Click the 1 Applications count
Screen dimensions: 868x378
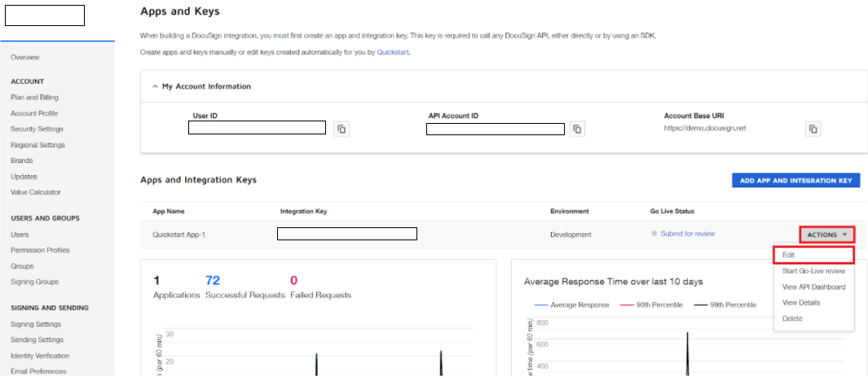(x=156, y=280)
